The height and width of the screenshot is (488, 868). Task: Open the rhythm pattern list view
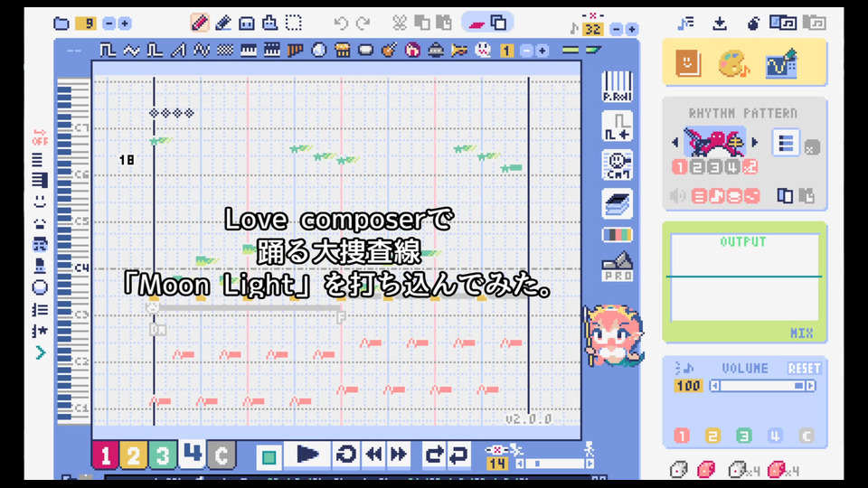(x=786, y=144)
